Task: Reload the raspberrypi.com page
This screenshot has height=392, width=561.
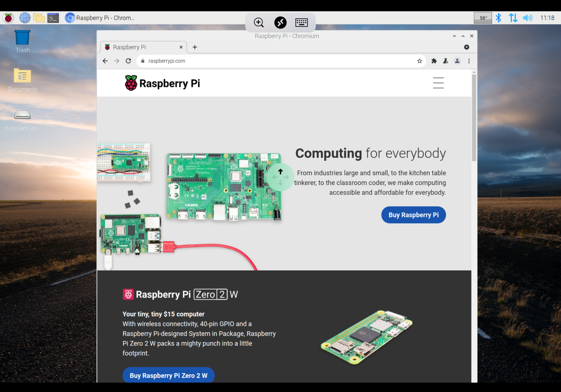Action: coord(128,61)
